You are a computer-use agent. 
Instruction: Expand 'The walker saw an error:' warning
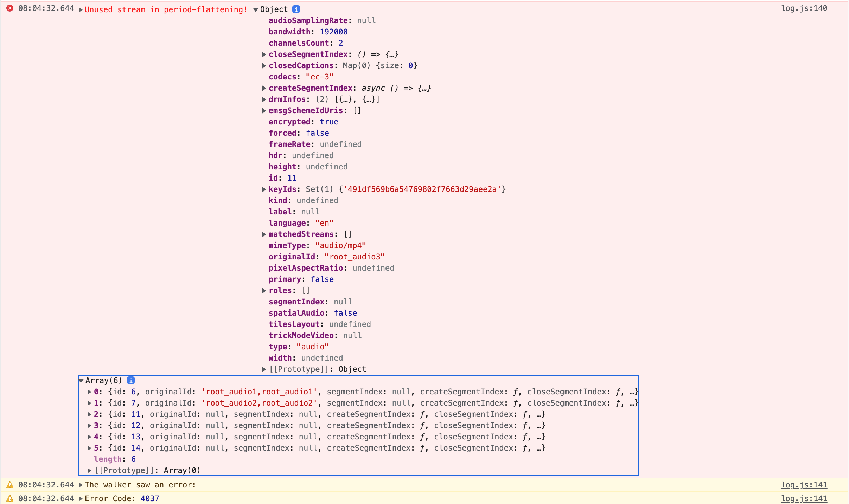[81, 485]
